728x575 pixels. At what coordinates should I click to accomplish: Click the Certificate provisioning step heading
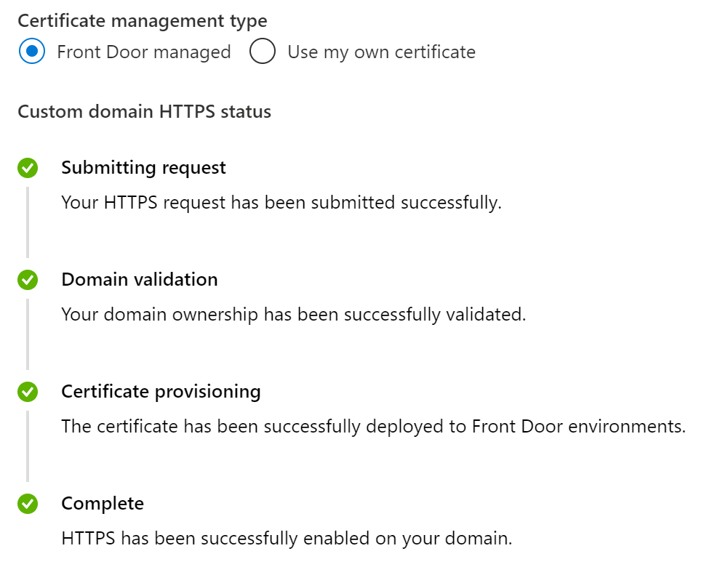[161, 392]
